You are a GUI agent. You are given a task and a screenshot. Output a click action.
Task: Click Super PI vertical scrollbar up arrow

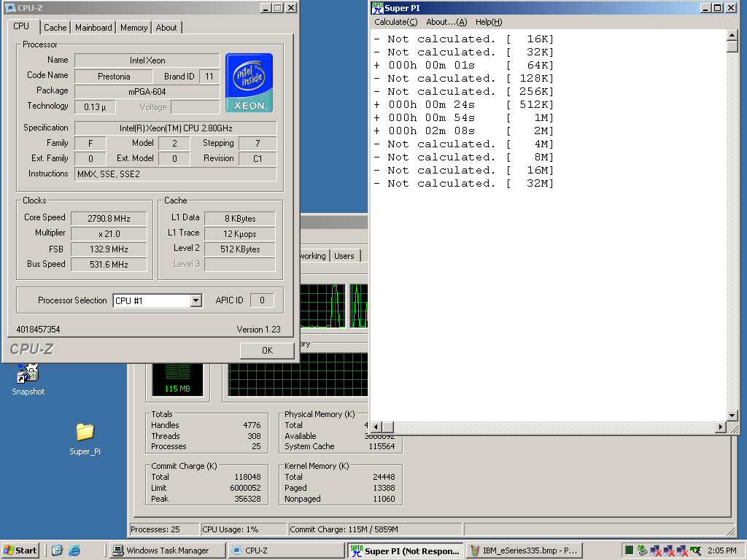pyautogui.click(x=732, y=35)
